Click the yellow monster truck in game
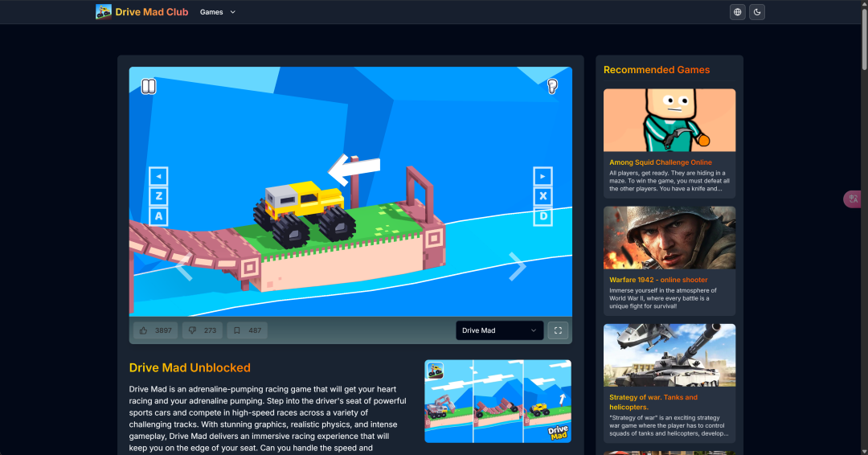 coord(305,214)
